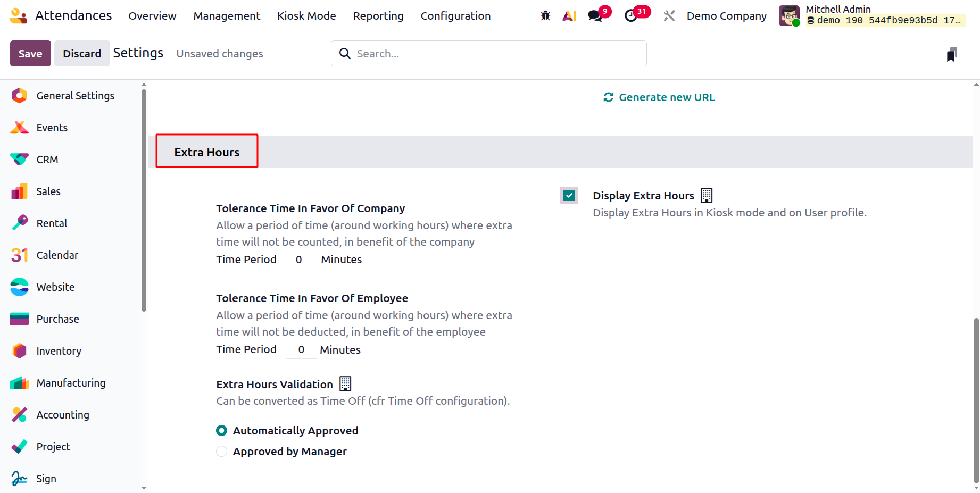Select the Automatically Approved radio option
The height and width of the screenshot is (493, 980).
coord(222,431)
